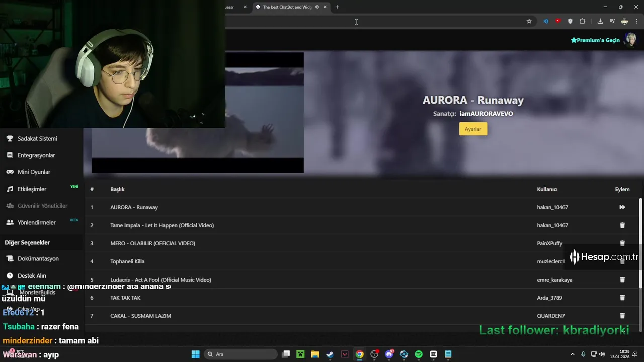Close The best ChatBot tab
644x362 pixels.
pos(325,7)
